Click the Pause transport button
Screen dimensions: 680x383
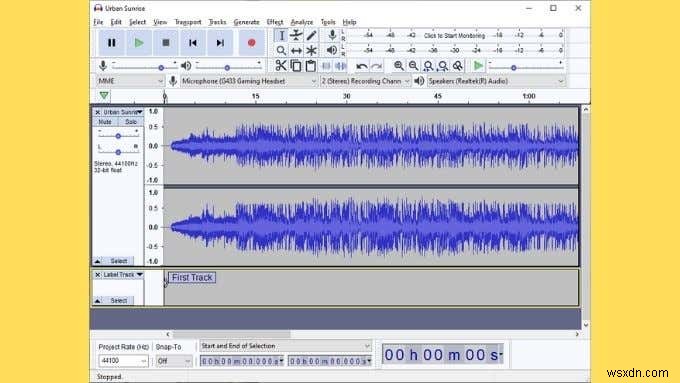pyautogui.click(x=111, y=43)
